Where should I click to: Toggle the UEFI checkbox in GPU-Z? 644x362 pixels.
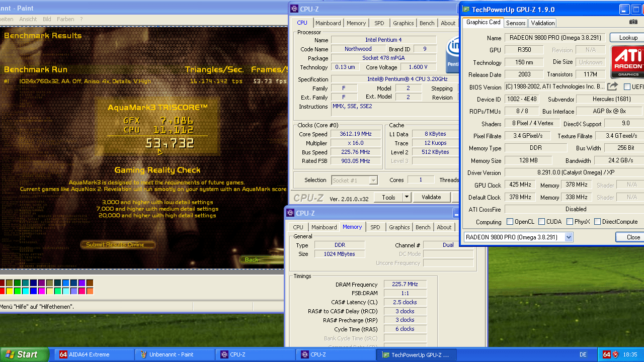coord(627,87)
